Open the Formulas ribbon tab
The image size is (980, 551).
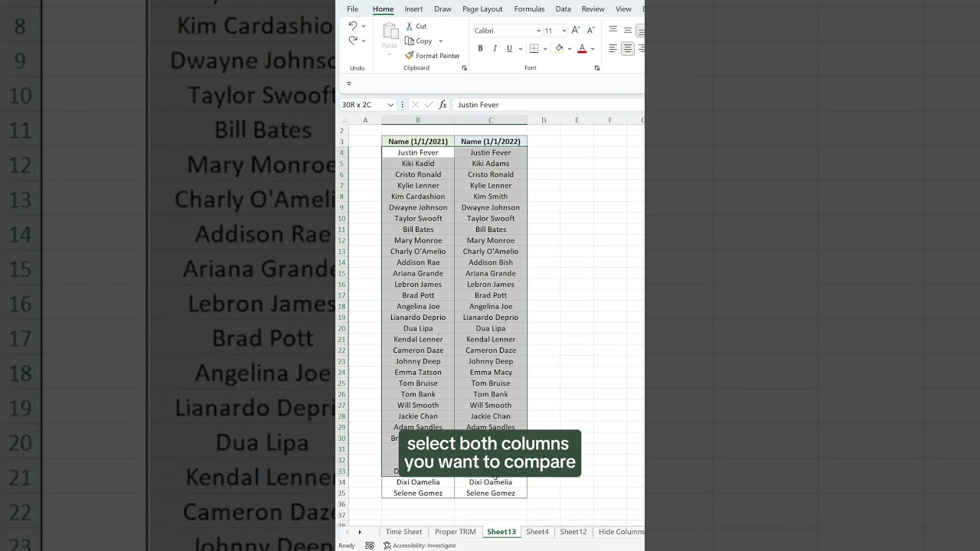pyautogui.click(x=529, y=9)
